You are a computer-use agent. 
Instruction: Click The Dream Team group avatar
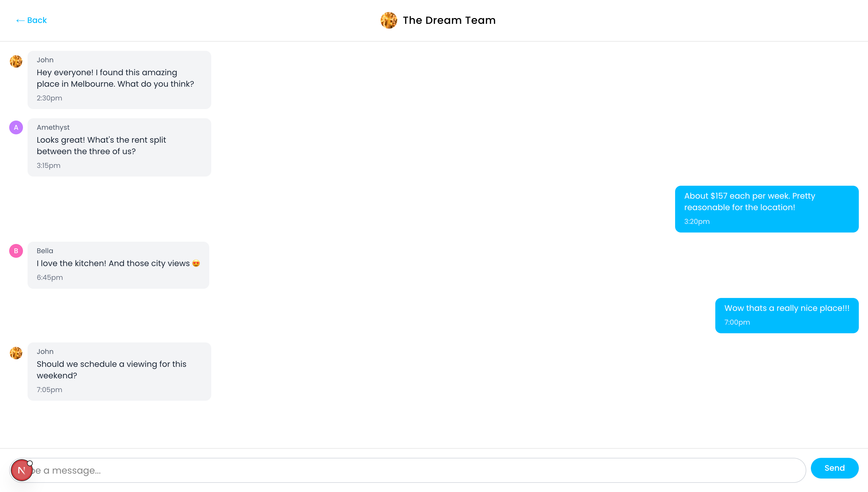coord(389,20)
